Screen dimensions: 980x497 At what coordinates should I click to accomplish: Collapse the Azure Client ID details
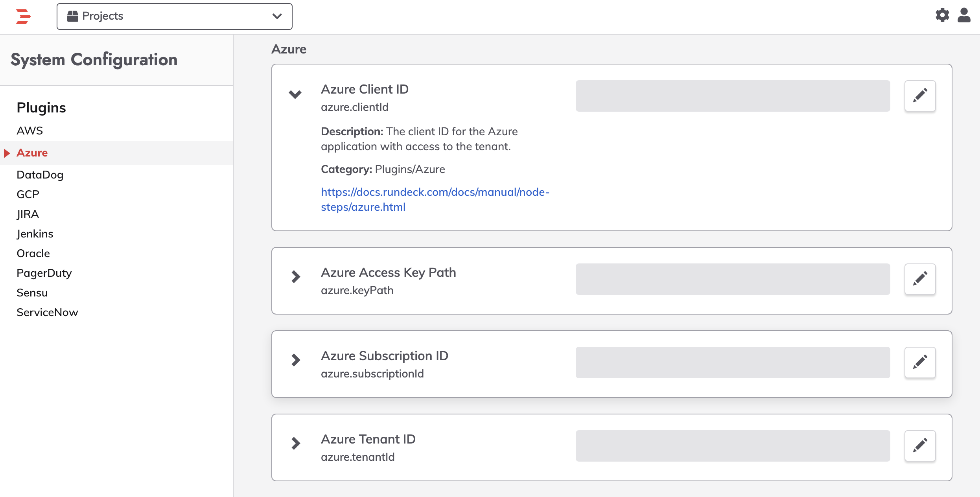(295, 94)
